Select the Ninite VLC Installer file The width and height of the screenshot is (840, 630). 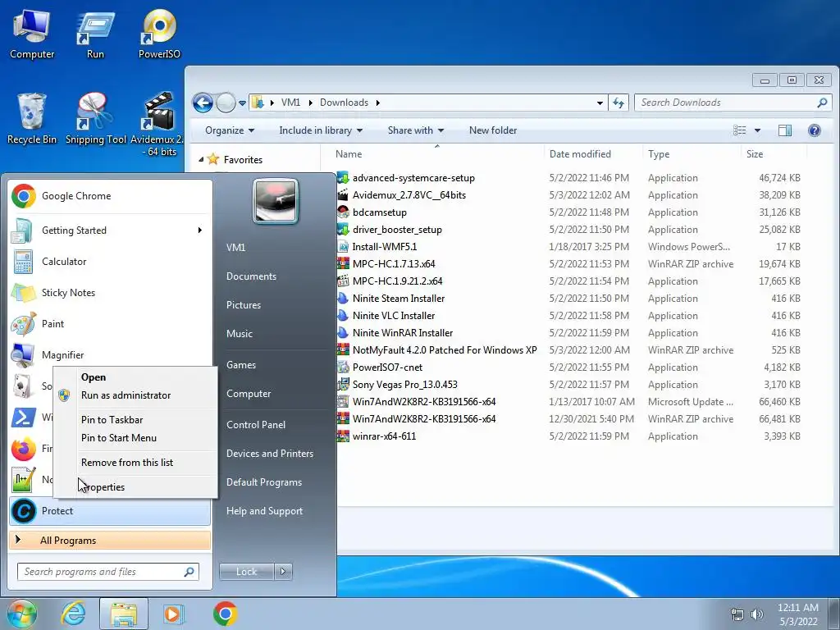click(x=394, y=316)
